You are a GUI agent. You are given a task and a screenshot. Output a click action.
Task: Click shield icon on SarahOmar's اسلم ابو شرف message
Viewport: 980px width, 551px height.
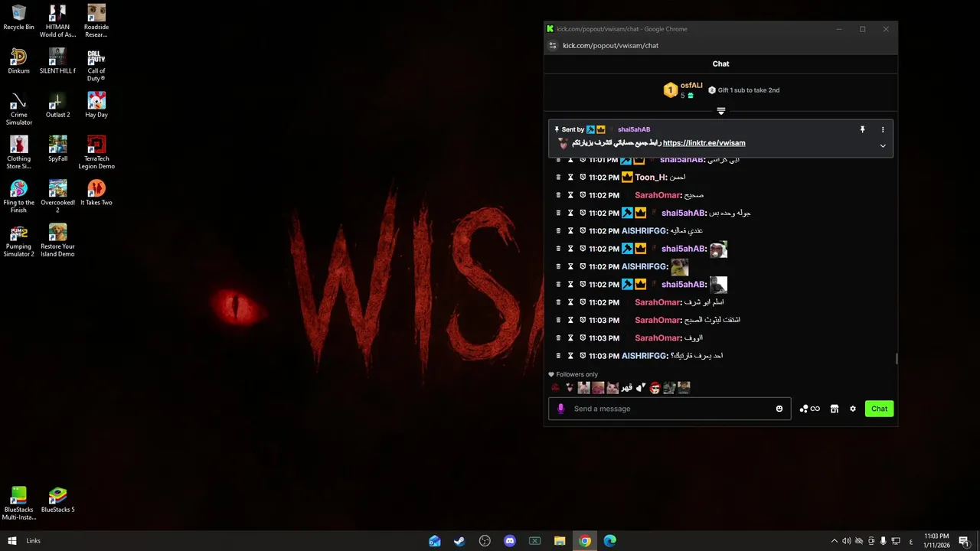(x=583, y=302)
